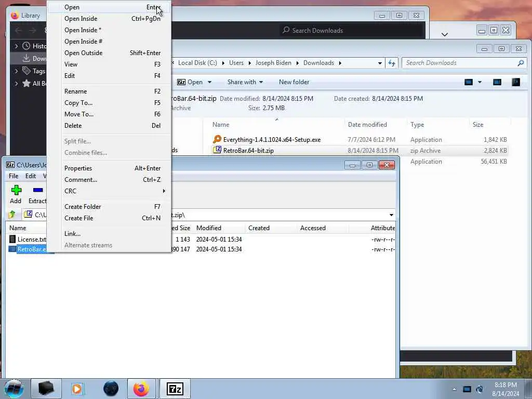The image size is (532, 399).
Task: Choose Comment... in the context menu
Action: (x=109, y=180)
